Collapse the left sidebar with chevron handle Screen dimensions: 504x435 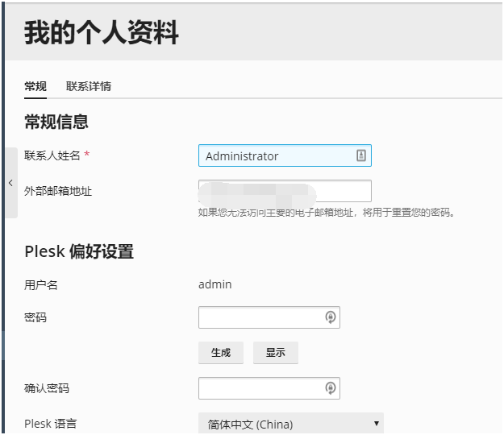coord(11,183)
